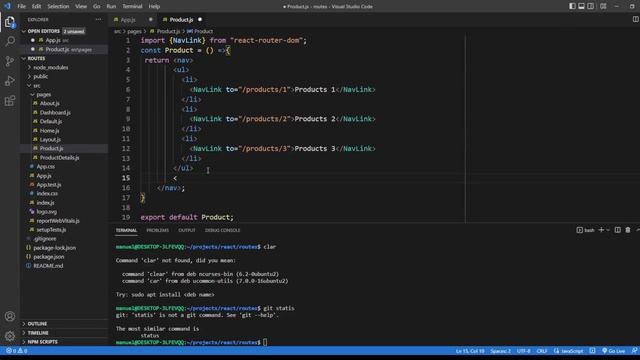Open package.json in the file tree

click(48, 257)
